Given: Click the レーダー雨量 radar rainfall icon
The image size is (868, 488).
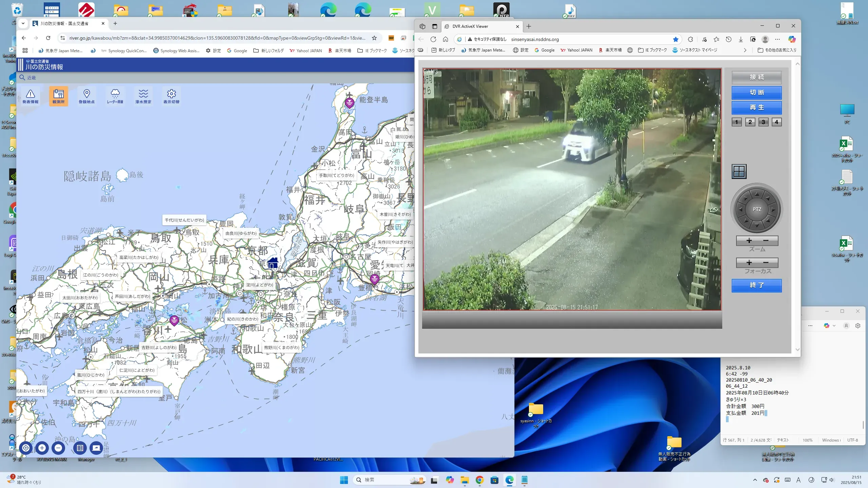Looking at the screenshot, I should click(115, 96).
